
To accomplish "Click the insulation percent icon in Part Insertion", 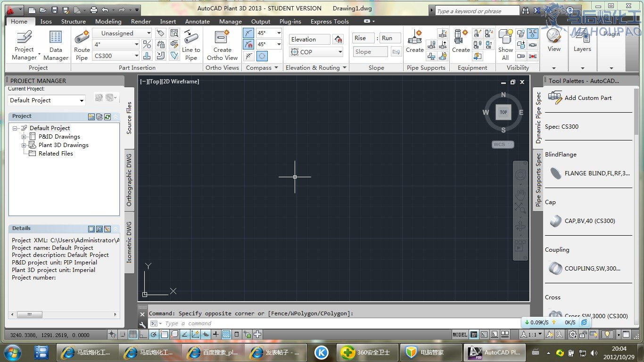I will pyautogui.click(x=147, y=44).
